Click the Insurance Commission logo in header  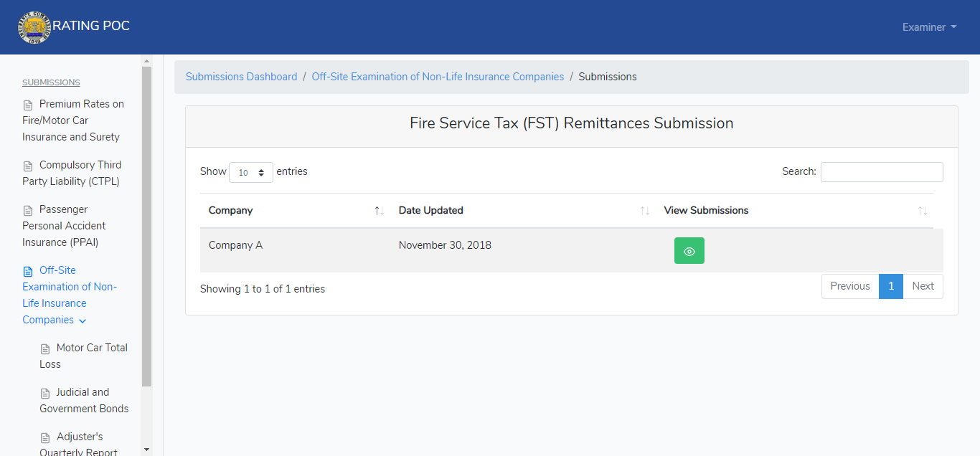point(34,27)
